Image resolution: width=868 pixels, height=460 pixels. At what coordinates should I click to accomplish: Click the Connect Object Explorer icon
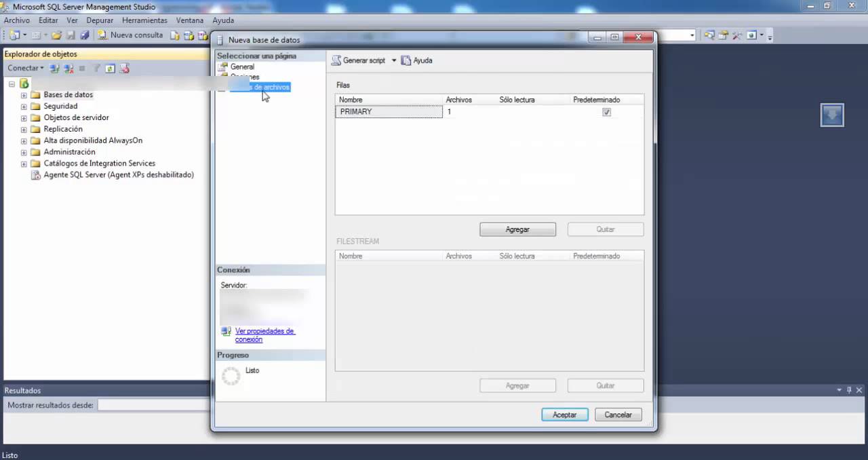54,69
